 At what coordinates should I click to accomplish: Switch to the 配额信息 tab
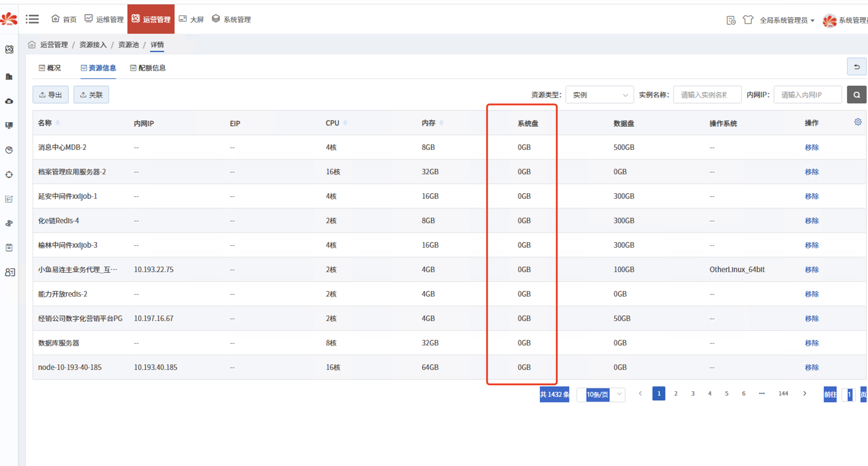[148, 68]
